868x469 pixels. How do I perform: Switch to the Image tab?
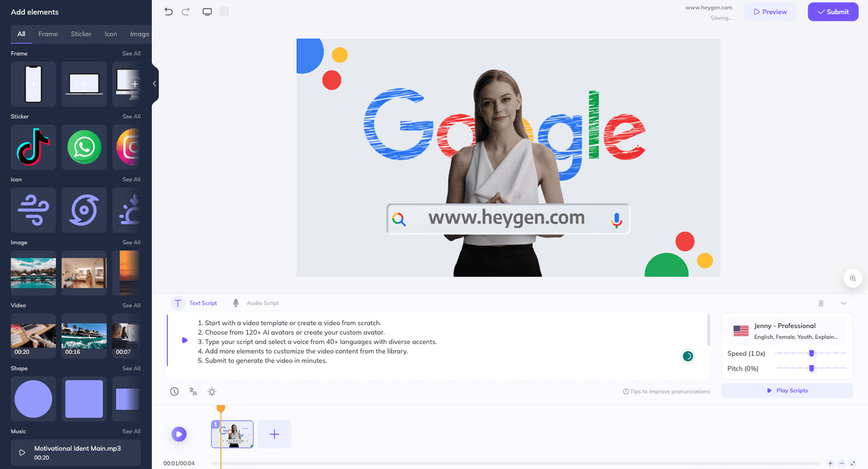coord(140,34)
